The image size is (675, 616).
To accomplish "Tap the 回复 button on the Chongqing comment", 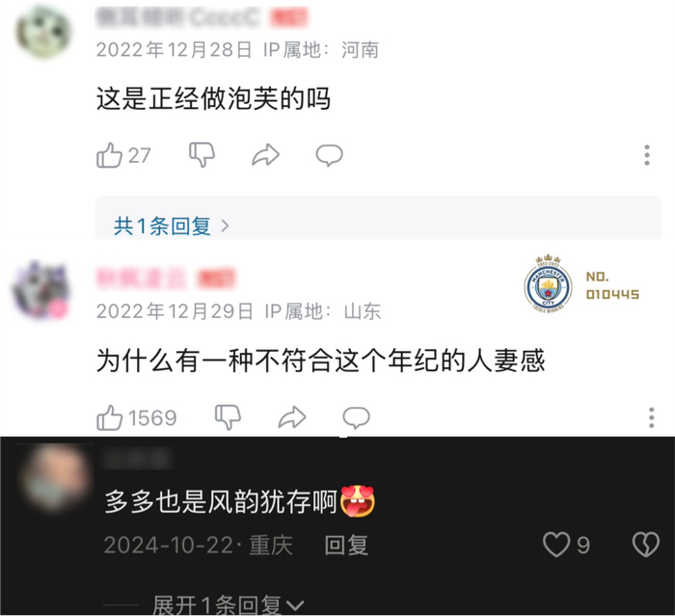I will click(x=346, y=545).
